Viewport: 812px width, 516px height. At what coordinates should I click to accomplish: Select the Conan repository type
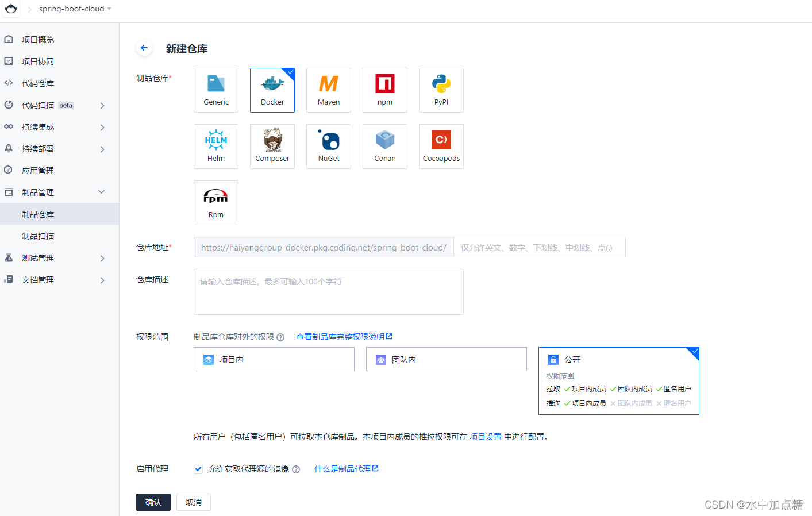pos(385,147)
